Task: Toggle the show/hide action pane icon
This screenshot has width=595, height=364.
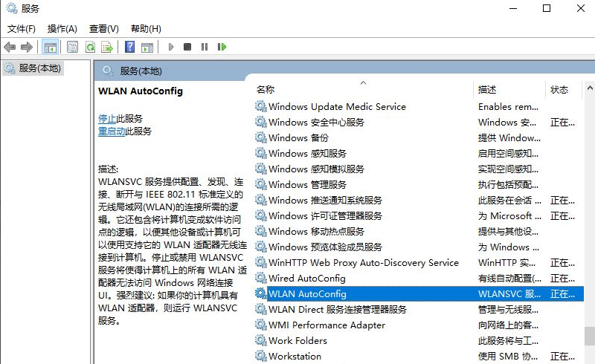Action: [x=147, y=47]
